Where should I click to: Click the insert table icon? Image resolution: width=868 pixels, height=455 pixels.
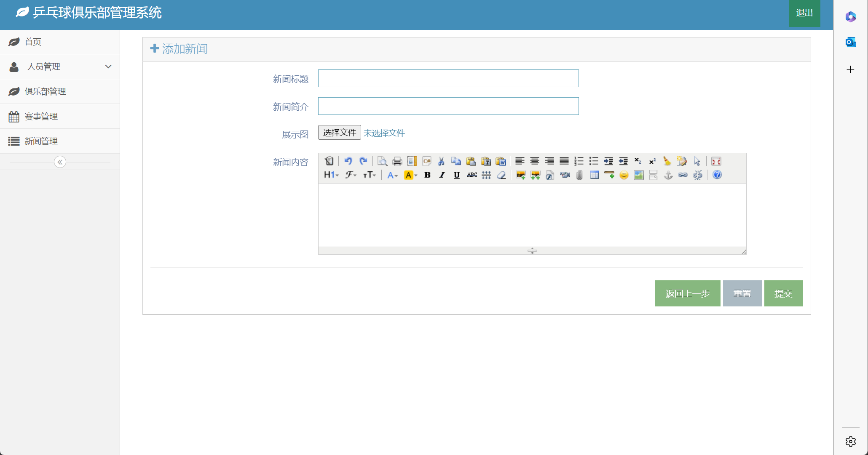[x=594, y=175]
